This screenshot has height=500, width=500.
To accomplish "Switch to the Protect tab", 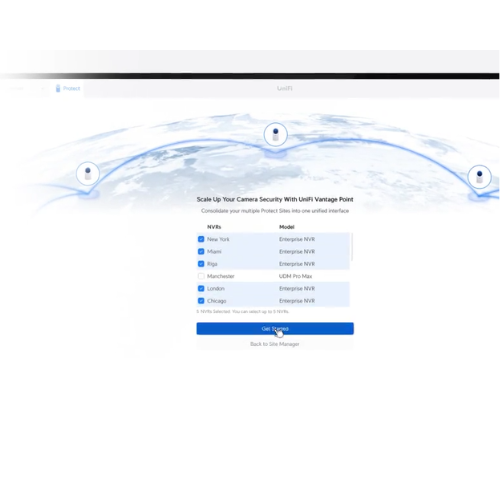I will point(68,88).
